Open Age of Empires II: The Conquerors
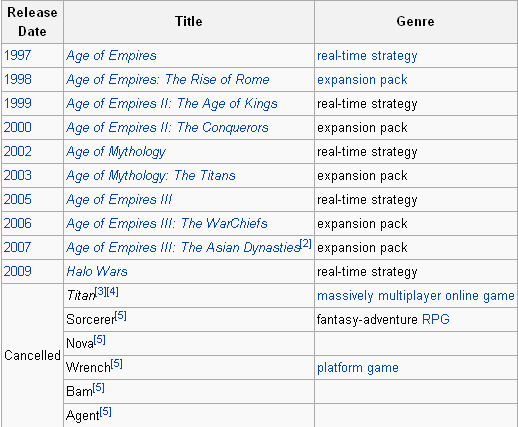 [167, 128]
